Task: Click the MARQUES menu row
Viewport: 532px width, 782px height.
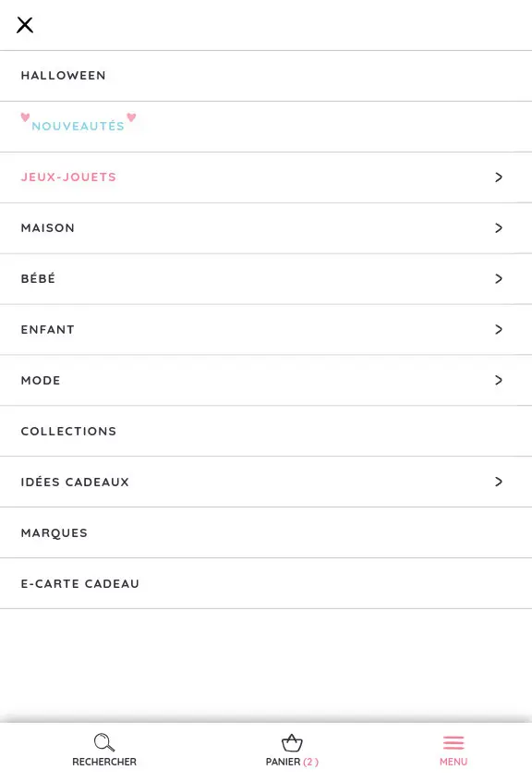Action: [x=54, y=532]
